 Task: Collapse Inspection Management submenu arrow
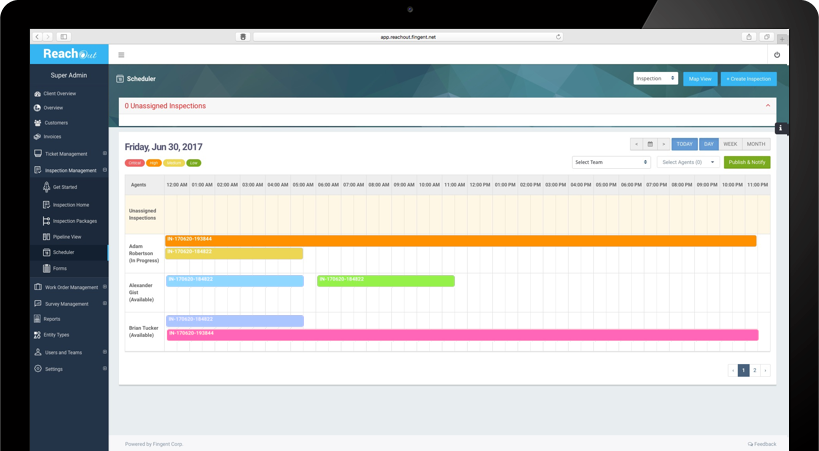[105, 170]
